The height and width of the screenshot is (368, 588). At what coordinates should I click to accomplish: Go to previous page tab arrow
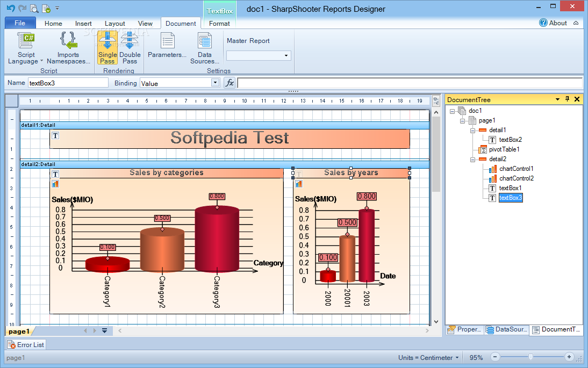coord(85,330)
